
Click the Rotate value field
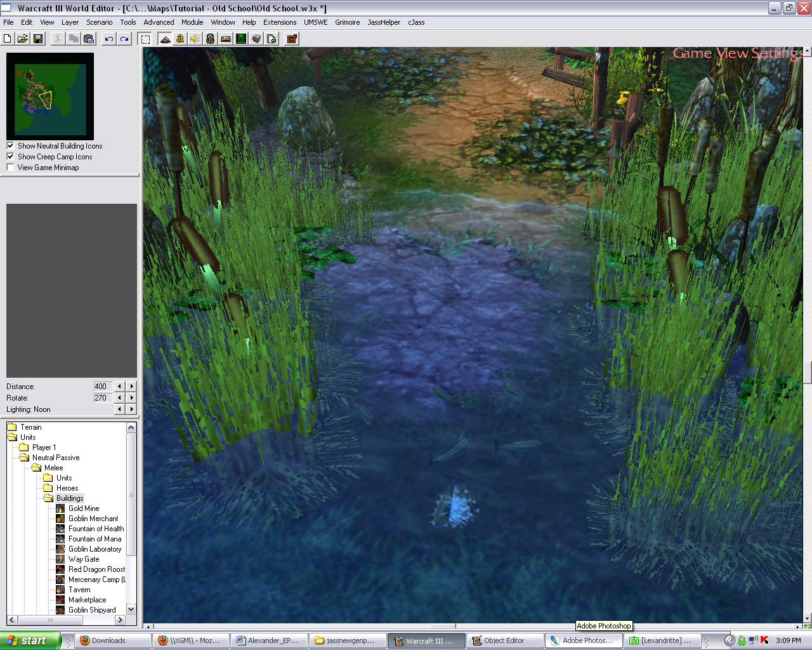tap(102, 397)
